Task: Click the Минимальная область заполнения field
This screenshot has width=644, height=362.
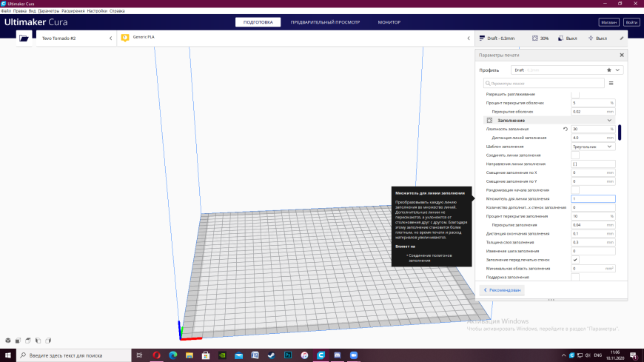Action: (x=593, y=269)
